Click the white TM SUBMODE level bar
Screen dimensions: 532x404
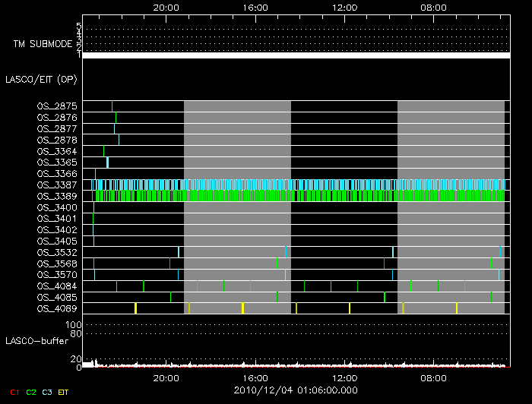pos(295,55)
